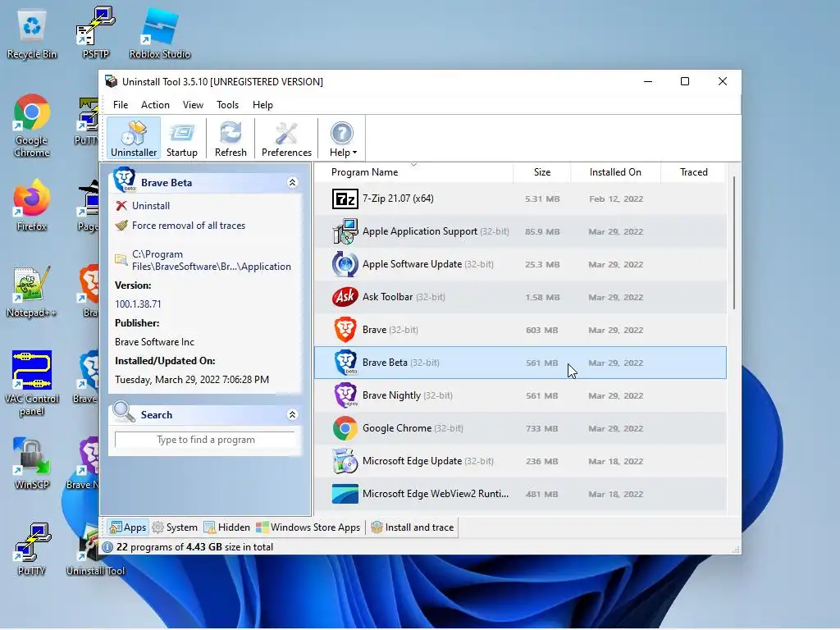The image size is (840, 630).
Task: Click the Brave Nightly purple icon in list
Action: point(345,395)
